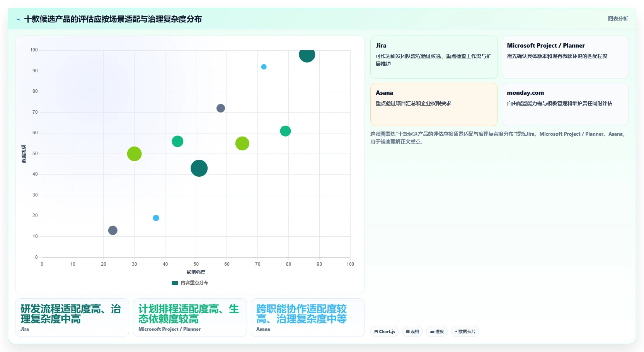Click the Jira description 可作为研发团队流程验证候选
The width and height of the screenshot is (644, 352).
tap(433, 60)
